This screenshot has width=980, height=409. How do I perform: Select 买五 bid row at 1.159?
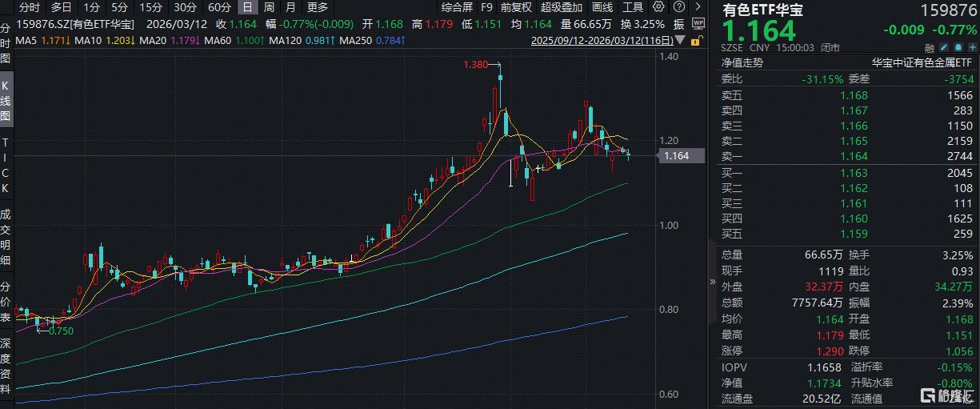click(x=848, y=234)
